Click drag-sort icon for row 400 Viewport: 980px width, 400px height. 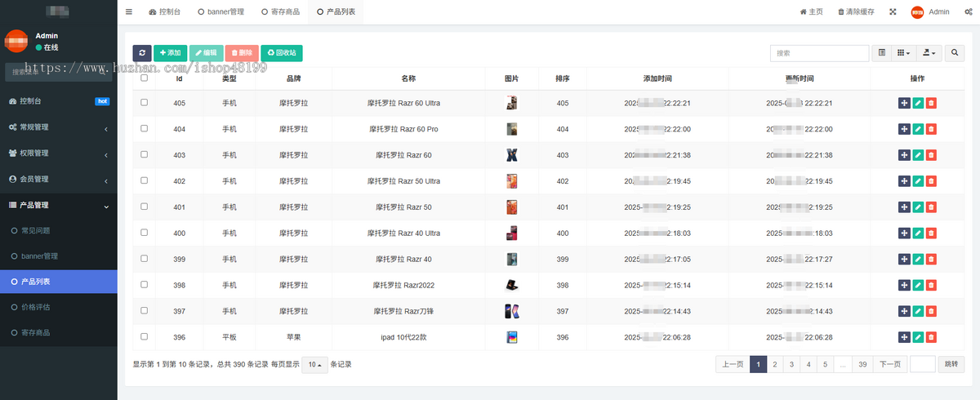(x=904, y=233)
